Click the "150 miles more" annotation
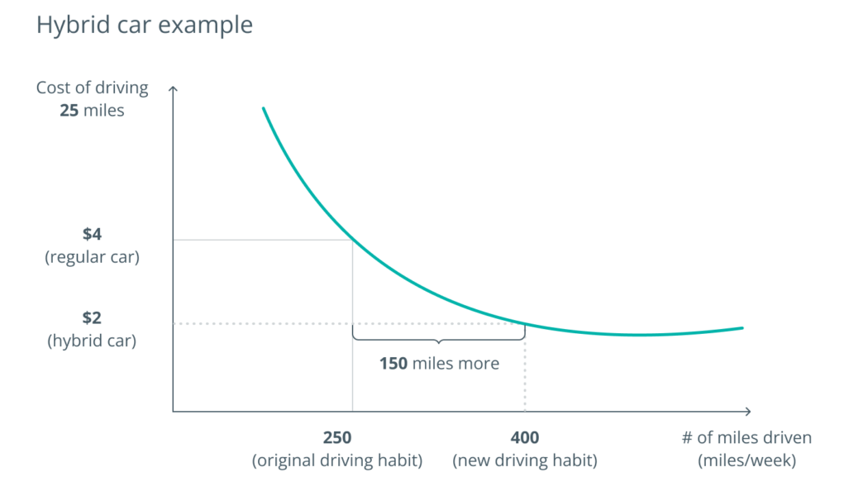The height and width of the screenshot is (496, 868). click(439, 363)
